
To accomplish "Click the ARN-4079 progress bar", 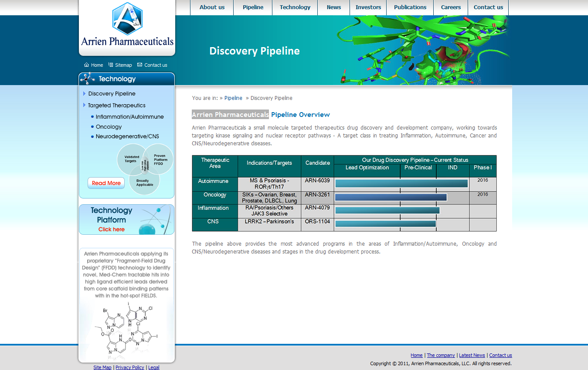I will tap(387, 211).
